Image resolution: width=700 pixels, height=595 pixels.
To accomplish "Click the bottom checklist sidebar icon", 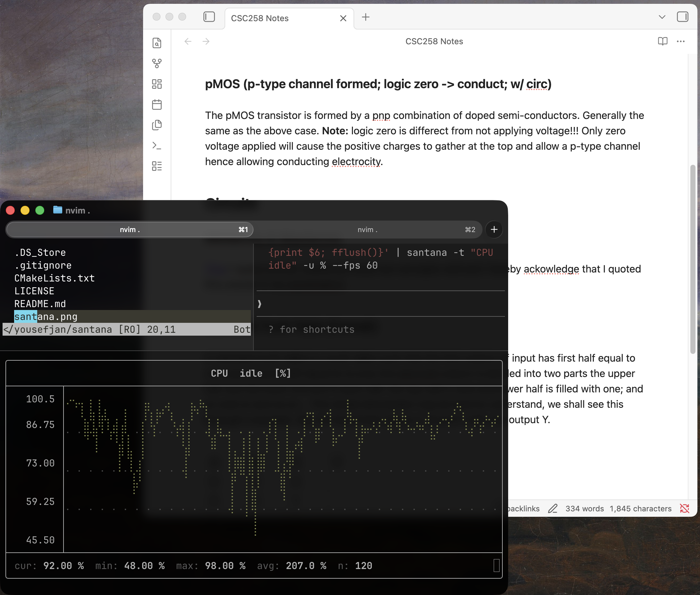I will [x=157, y=166].
